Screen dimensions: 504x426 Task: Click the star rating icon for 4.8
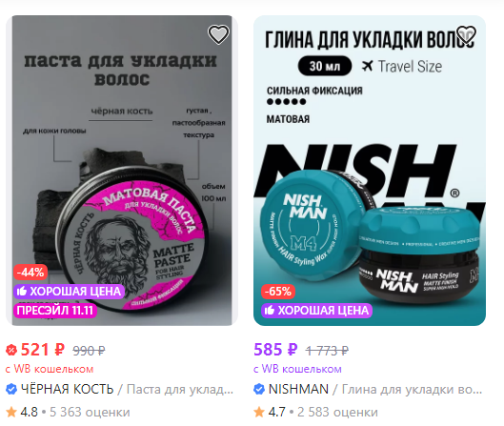[11, 412]
